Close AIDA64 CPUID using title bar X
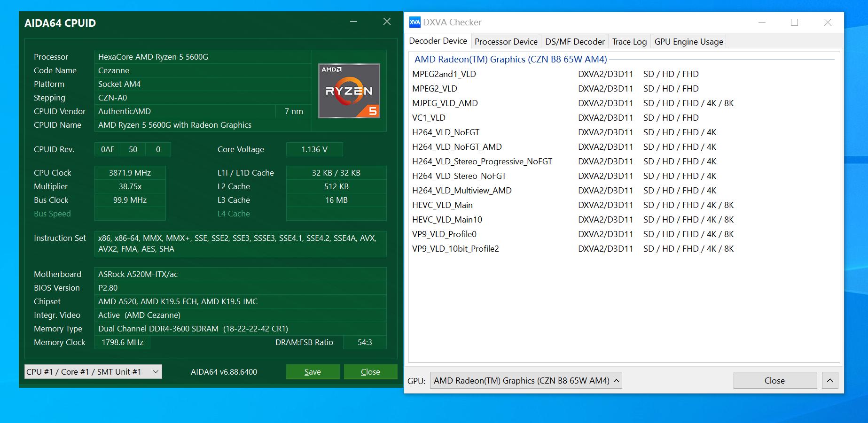 pos(387,22)
